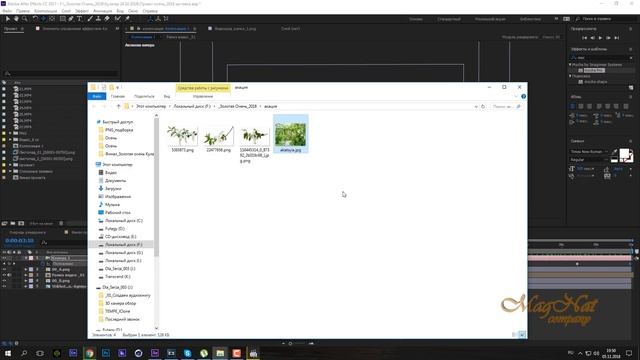The image size is (640, 360).
Task: Open Skype from the taskbar
Action: (187, 353)
